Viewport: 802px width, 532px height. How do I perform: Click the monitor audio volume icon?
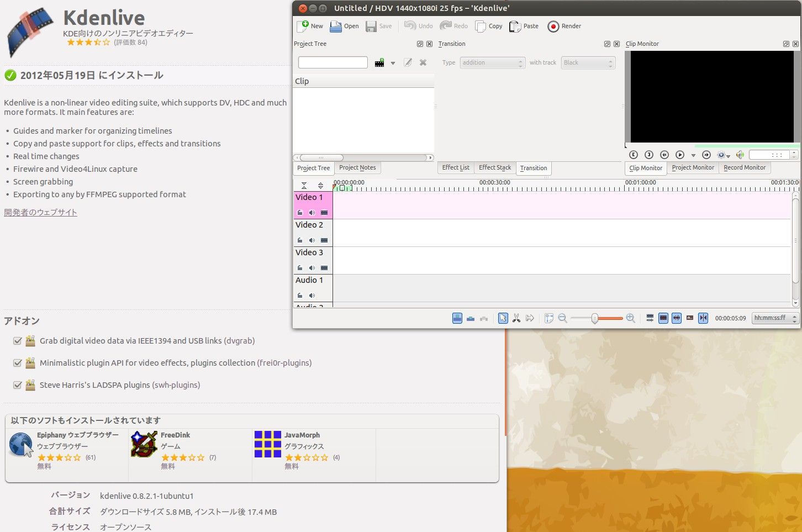[740, 155]
